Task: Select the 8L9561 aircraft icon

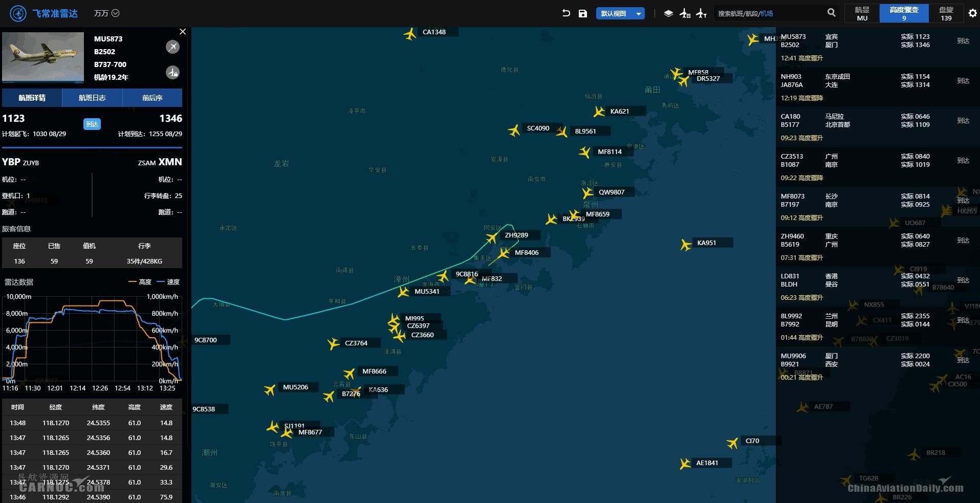Action: pyautogui.click(x=562, y=132)
